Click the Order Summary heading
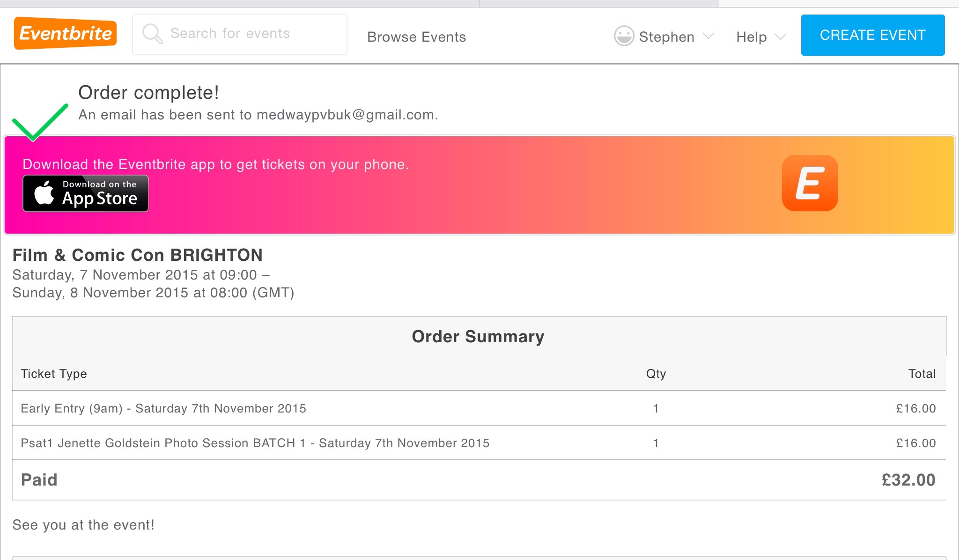 click(x=478, y=337)
